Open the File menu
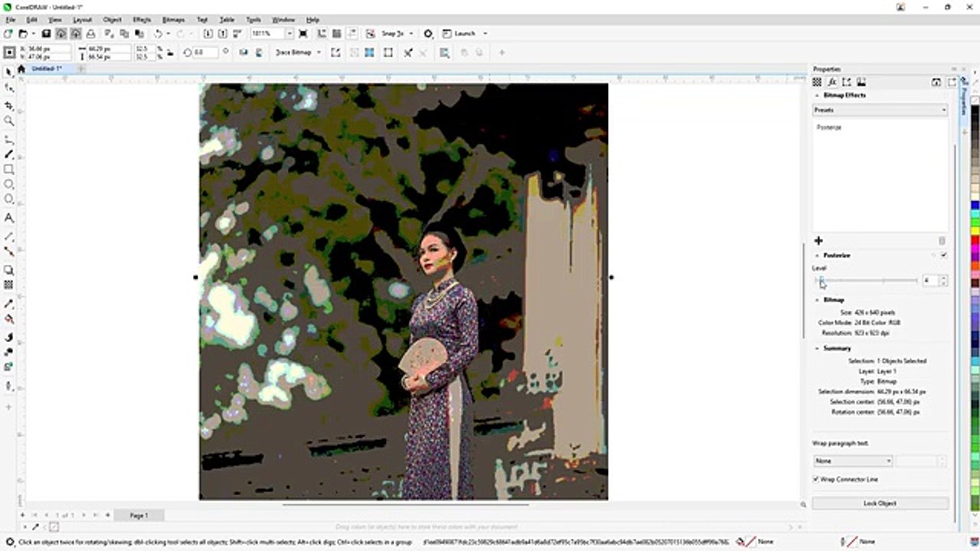Image resolution: width=980 pixels, height=551 pixels. (x=10, y=20)
